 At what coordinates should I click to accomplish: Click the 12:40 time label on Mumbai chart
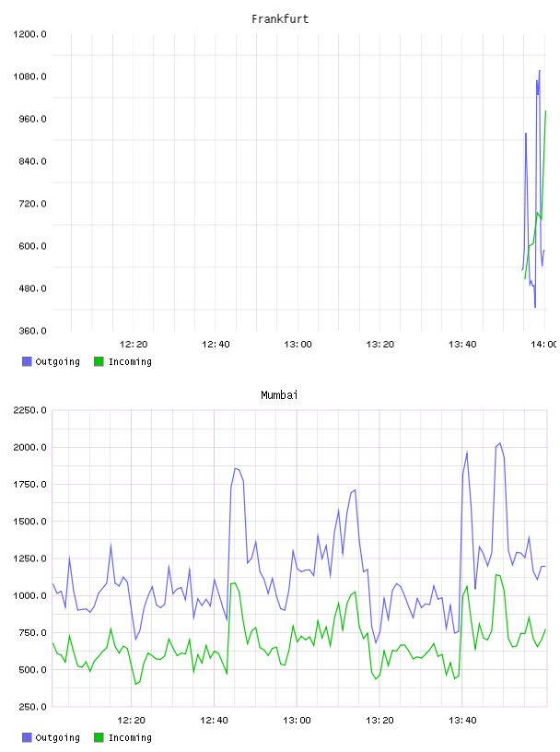[x=214, y=721]
